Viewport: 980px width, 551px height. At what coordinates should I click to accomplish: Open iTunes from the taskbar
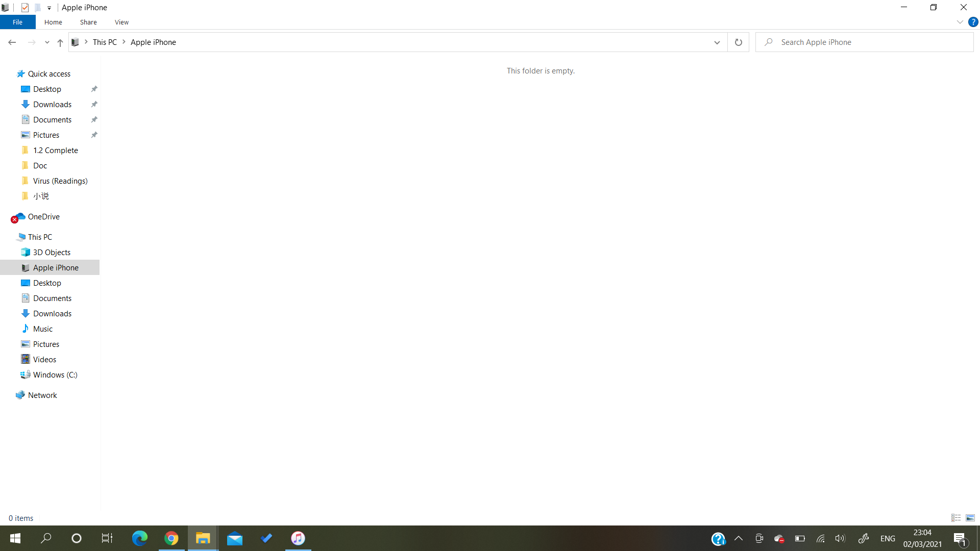[298, 538]
